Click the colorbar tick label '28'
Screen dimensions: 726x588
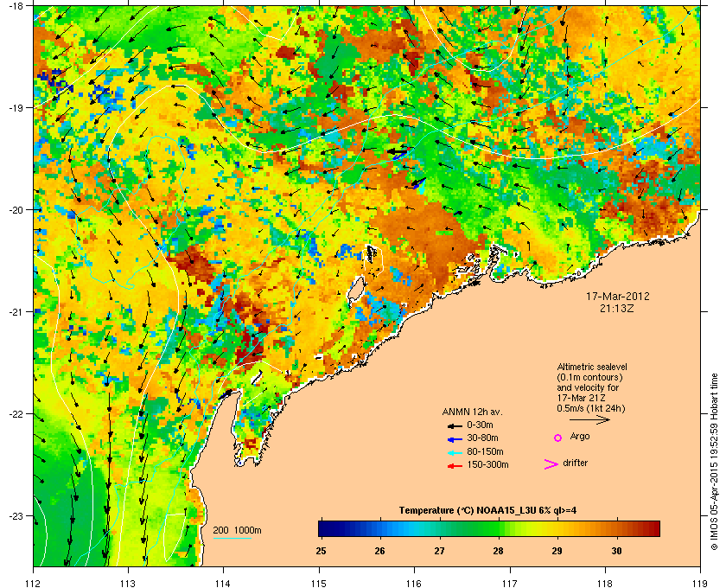(498, 552)
